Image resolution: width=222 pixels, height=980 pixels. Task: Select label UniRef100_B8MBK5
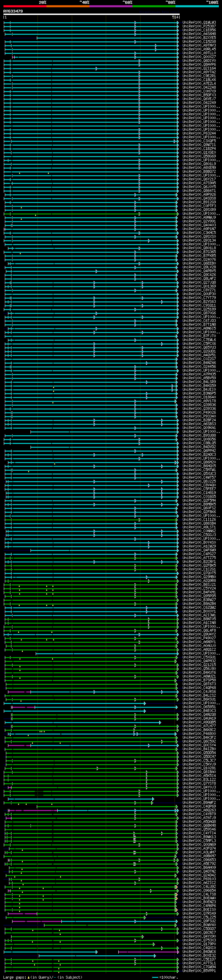(x=199, y=504)
